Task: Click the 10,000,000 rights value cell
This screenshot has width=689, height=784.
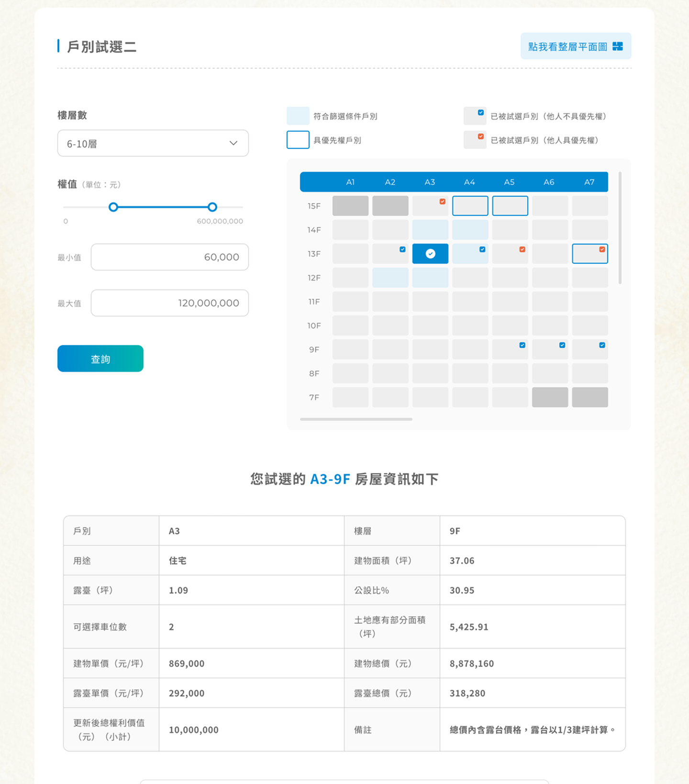Action: coord(252,729)
